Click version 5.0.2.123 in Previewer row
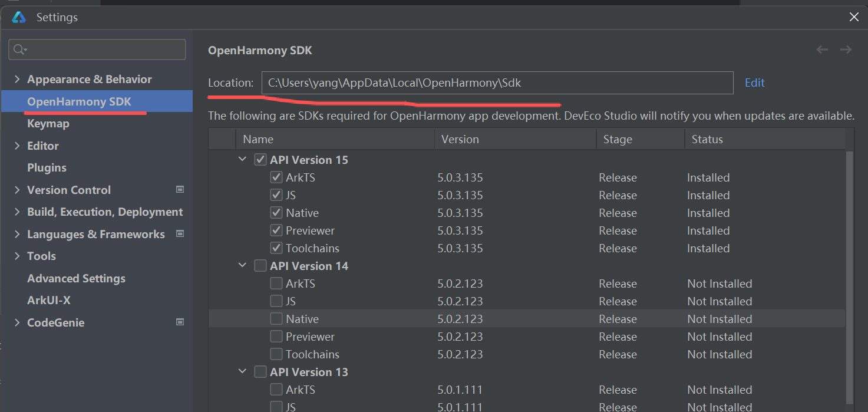The height and width of the screenshot is (412, 868). click(x=460, y=337)
